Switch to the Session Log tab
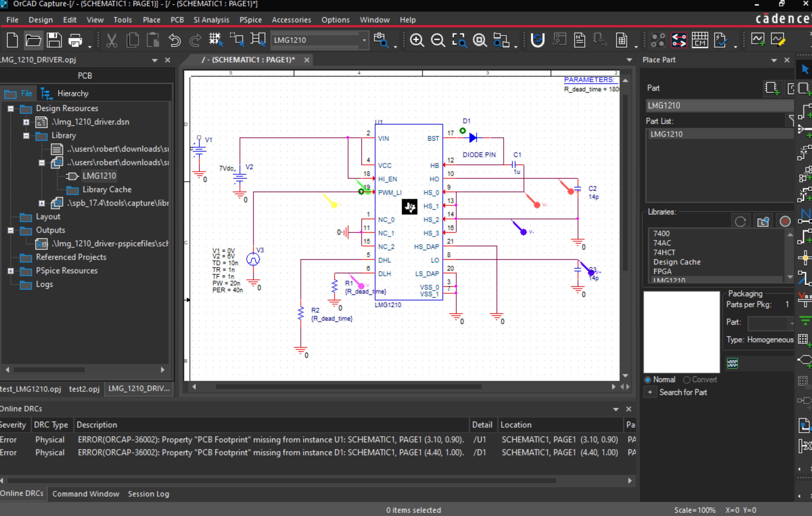 pos(148,494)
